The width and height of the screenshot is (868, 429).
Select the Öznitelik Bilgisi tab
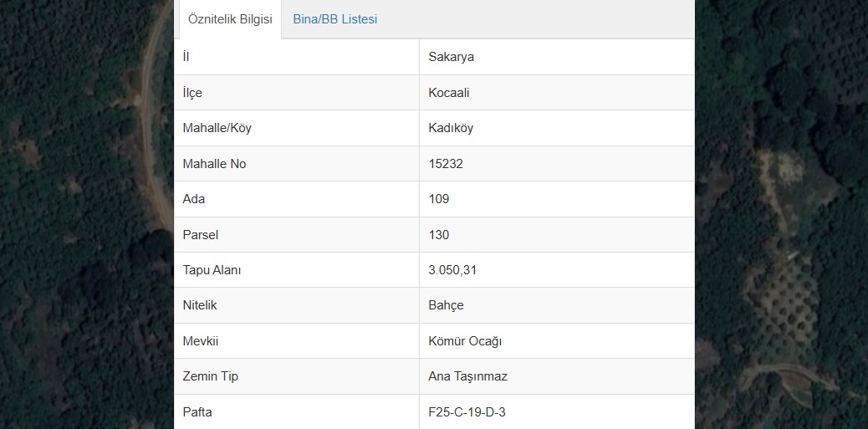[x=230, y=19]
